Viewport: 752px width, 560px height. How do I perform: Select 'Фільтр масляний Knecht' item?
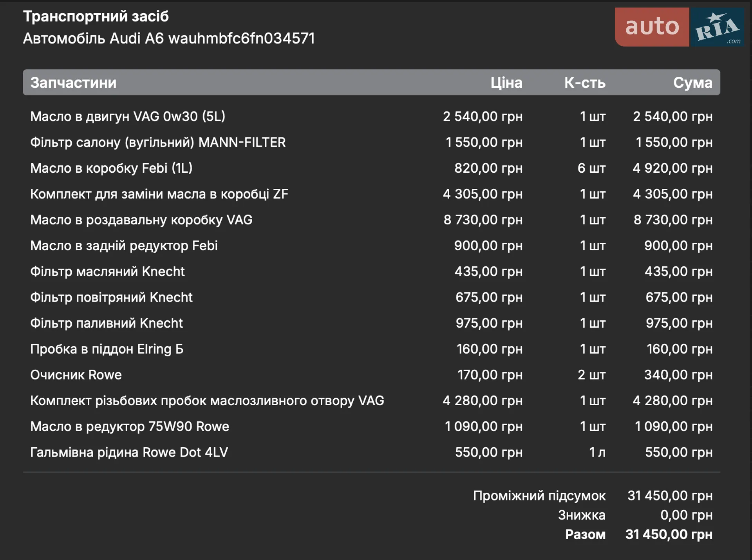click(108, 271)
